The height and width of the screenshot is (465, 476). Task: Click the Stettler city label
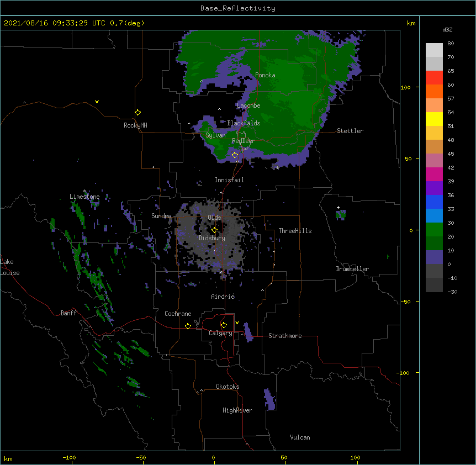[x=350, y=131]
